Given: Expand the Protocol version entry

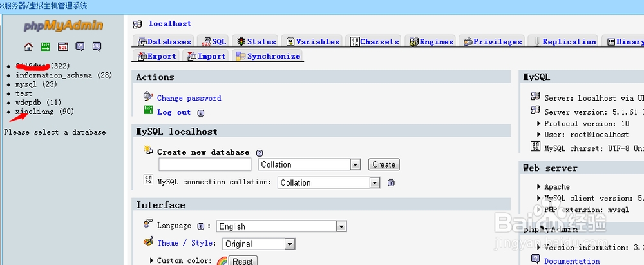Looking at the screenshot, I should (539, 123).
